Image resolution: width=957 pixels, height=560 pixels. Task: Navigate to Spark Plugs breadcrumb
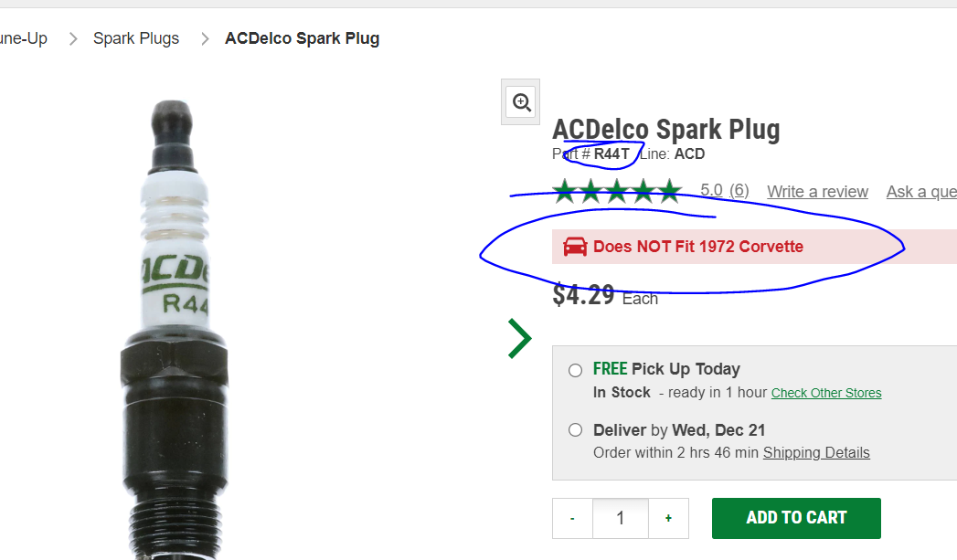(136, 37)
